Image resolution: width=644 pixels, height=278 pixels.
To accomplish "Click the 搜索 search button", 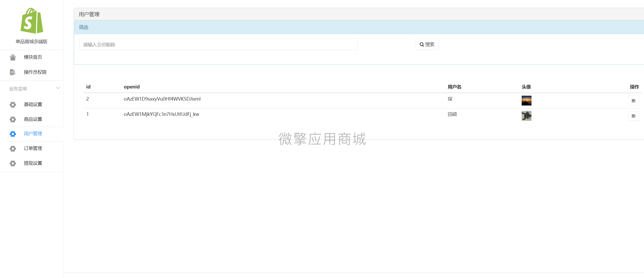I will click(427, 44).
